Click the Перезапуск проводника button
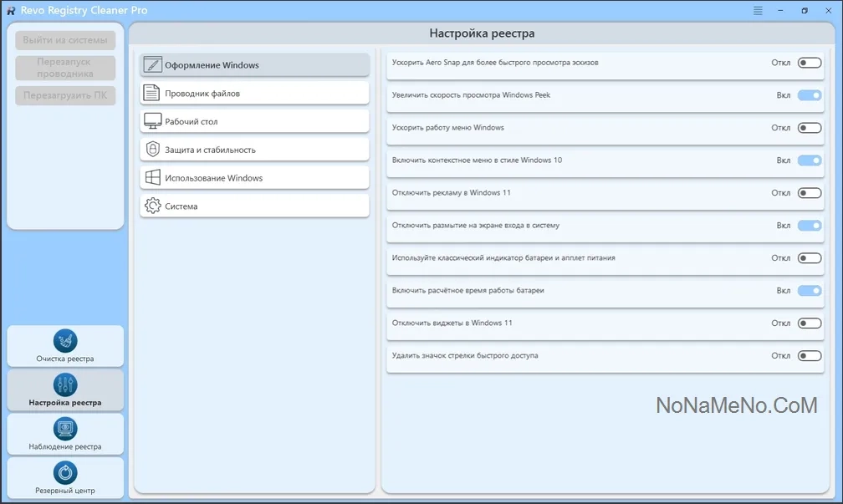Viewport: 843px width, 504px height. pos(65,68)
